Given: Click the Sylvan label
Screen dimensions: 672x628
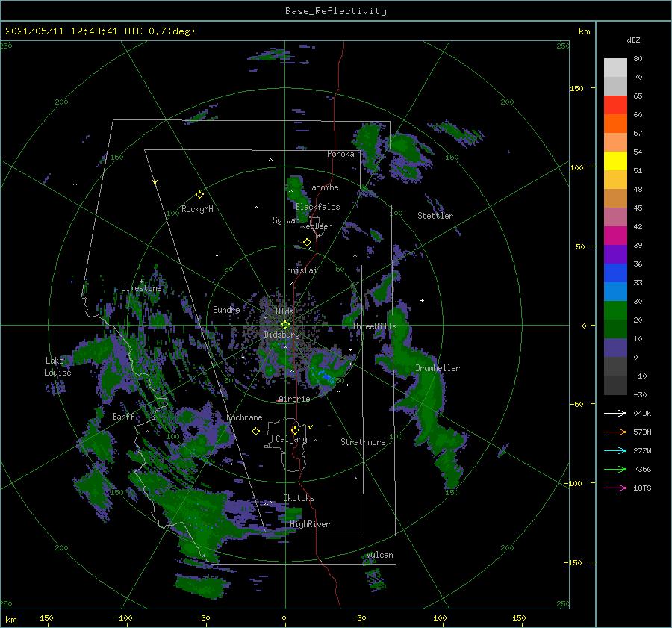Looking at the screenshot, I should point(286,220).
